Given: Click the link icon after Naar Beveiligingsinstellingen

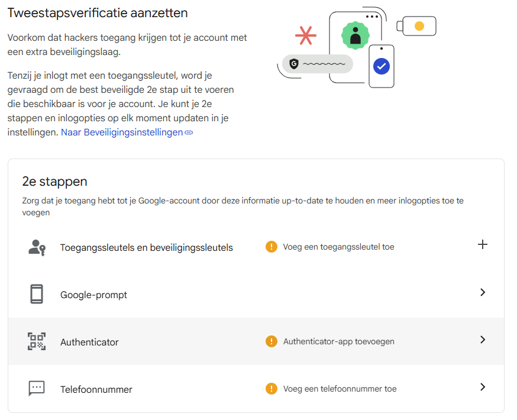Looking at the screenshot, I should [x=189, y=133].
